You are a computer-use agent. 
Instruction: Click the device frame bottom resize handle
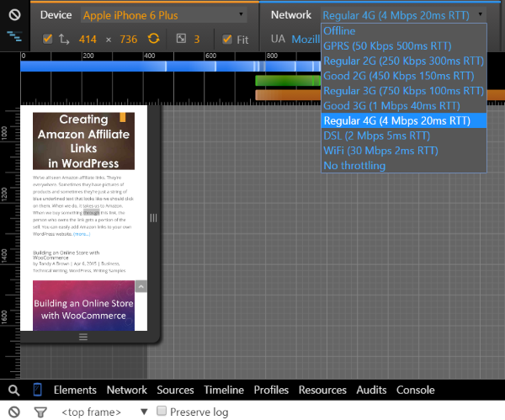[x=83, y=337]
